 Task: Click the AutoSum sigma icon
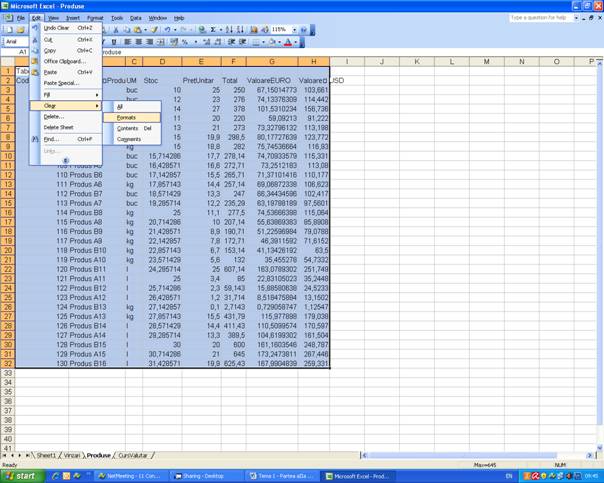(x=213, y=30)
